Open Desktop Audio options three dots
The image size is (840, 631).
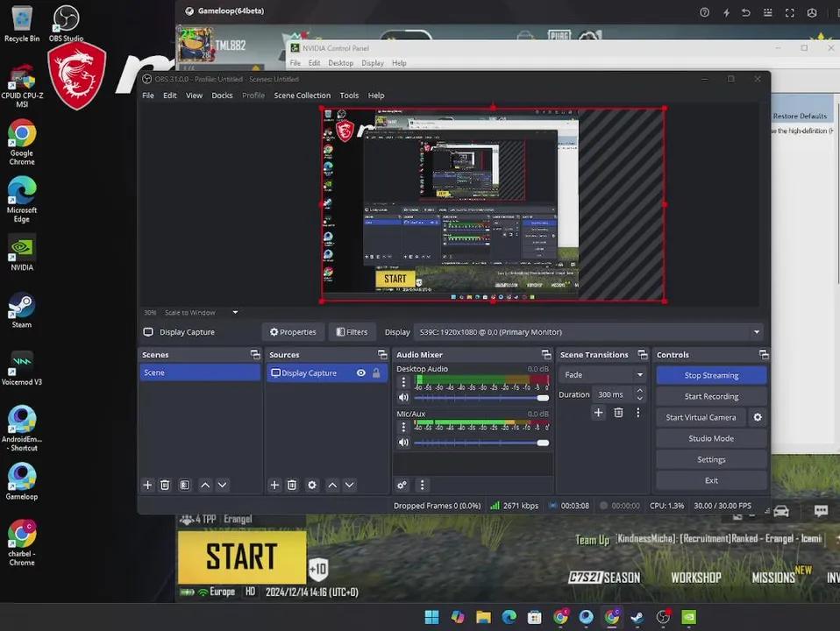[403, 381]
